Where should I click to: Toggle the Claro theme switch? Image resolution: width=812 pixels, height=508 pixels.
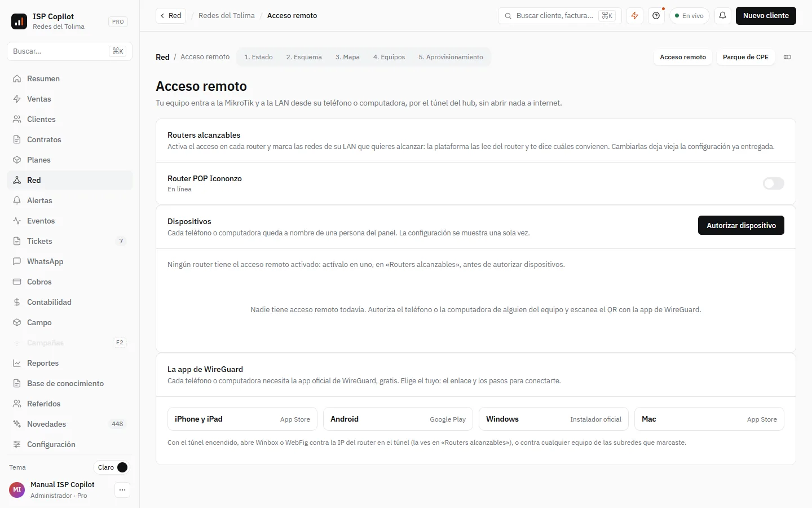pyautogui.click(x=111, y=467)
